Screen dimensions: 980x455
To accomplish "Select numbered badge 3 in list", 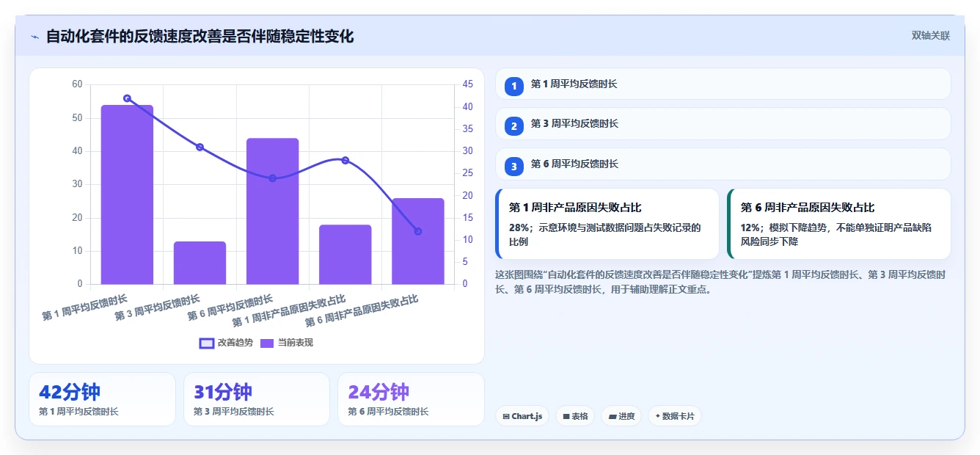I will (514, 166).
